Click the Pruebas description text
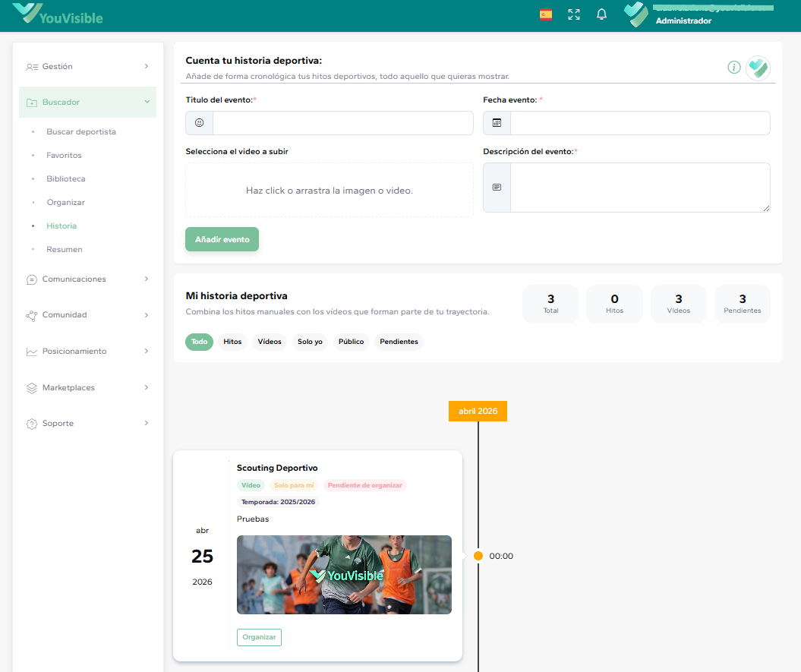The image size is (801, 672). (253, 519)
